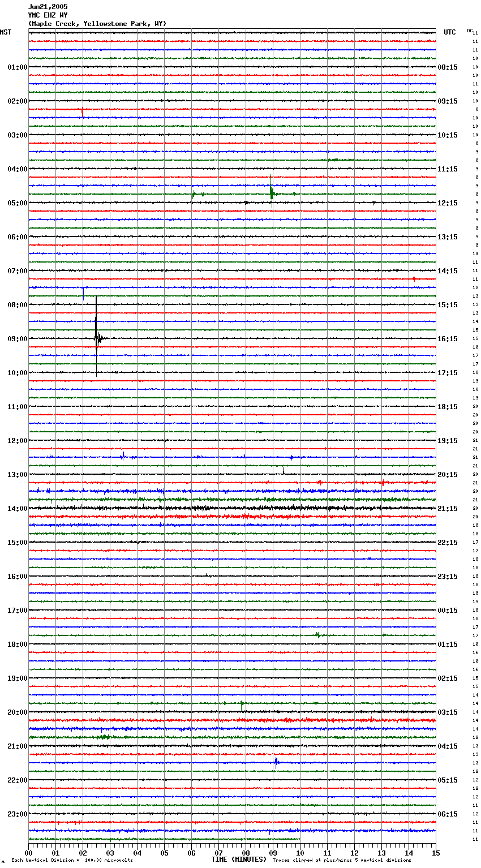Click the 13:15 UTC time label
Viewport: 481px width, 868px height.
click(448, 237)
